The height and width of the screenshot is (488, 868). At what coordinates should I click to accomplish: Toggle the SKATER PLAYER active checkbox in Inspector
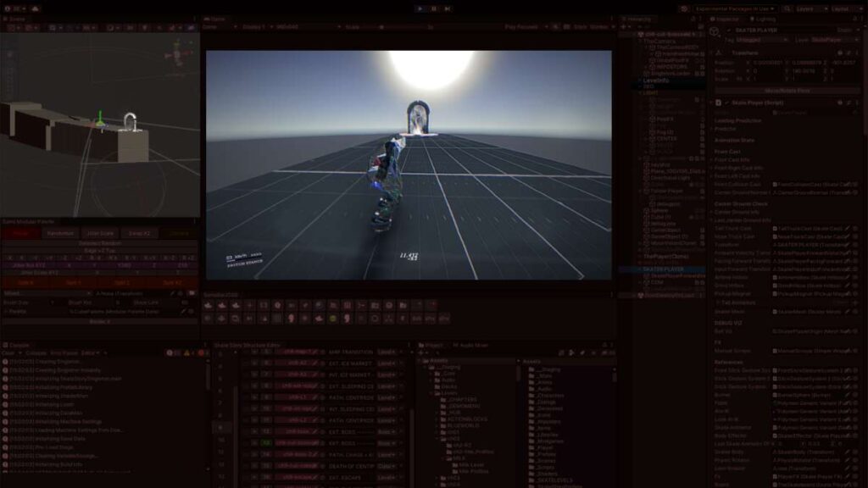coord(729,30)
